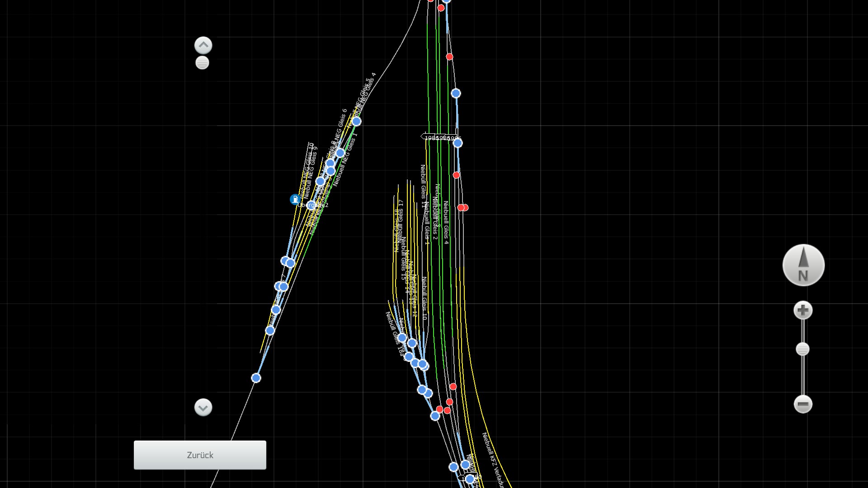The height and width of the screenshot is (488, 868).
Task: Toggle the blue junction beside the white milepost flags
Action: coord(458,143)
